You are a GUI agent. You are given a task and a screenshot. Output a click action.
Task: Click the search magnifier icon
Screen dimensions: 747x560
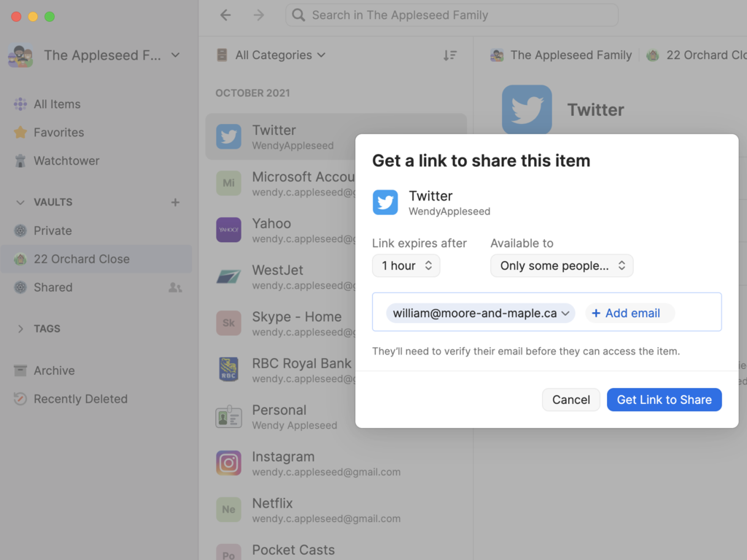(x=298, y=15)
